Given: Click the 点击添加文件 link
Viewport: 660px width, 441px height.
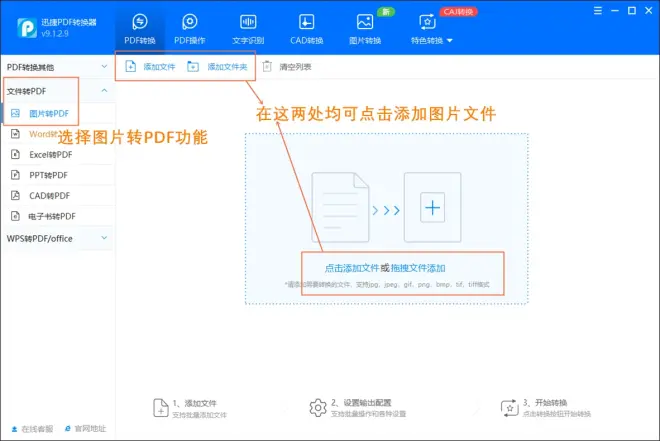Looking at the screenshot, I should [352, 268].
